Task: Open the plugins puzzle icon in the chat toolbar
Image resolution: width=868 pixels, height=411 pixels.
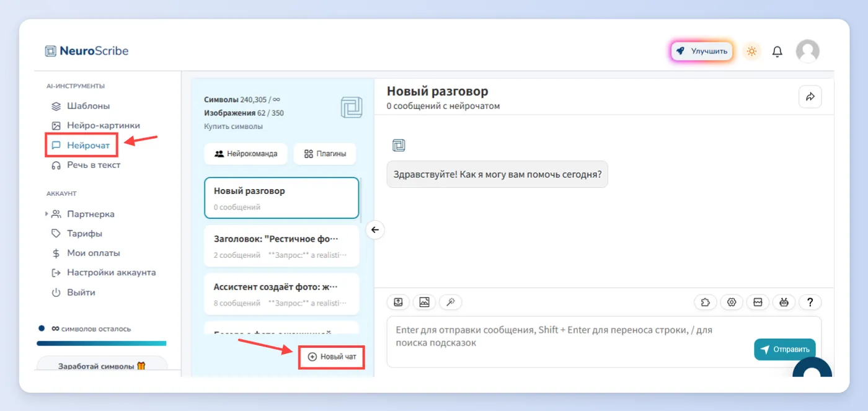Action: pos(706,302)
